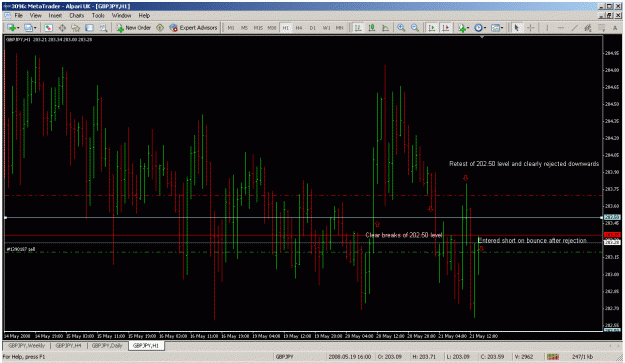This screenshot has height=363, width=625.
Task: Launch the Strategy Tester icon
Action: [103, 27]
